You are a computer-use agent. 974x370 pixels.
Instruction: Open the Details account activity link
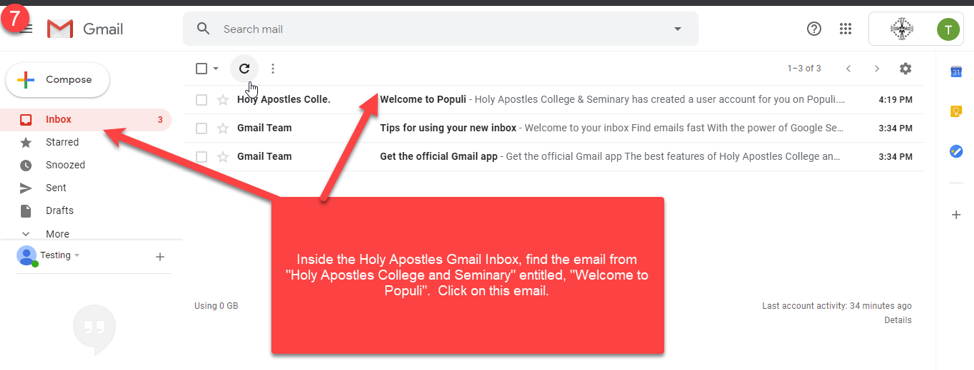pyautogui.click(x=898, y=320)
